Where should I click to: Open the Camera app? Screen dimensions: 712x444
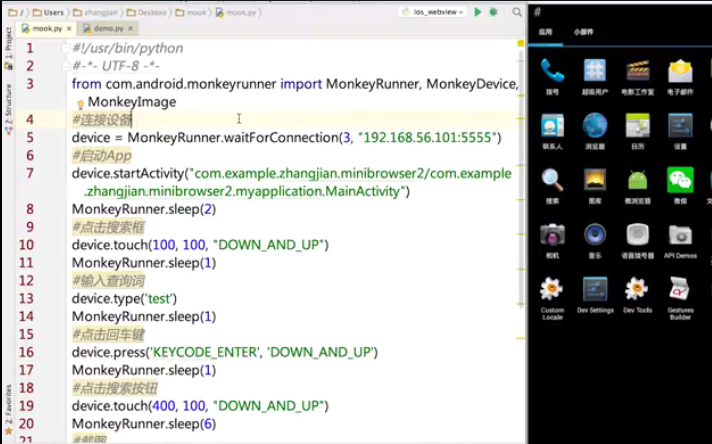552,235
